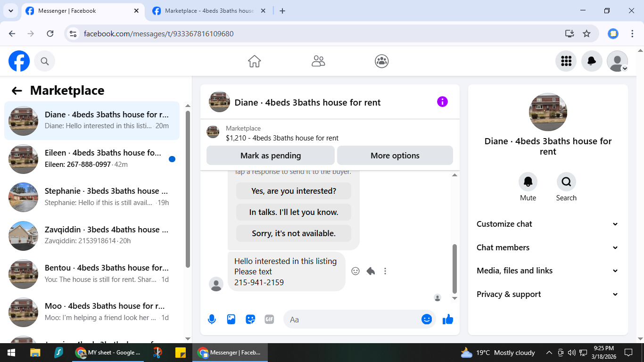Viewport: 644px width, 362px height.
Task: Install app icon in address bar
Action: point(570,33)
